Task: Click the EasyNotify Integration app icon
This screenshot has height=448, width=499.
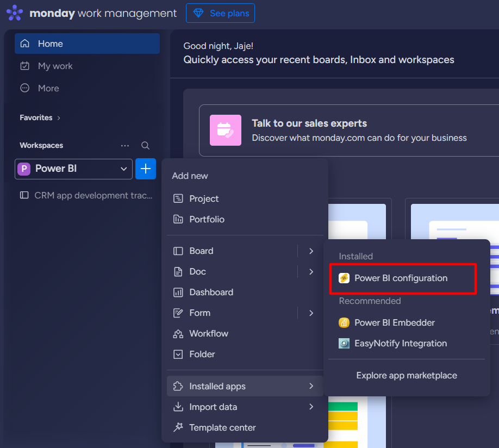Action: point(344,344)
